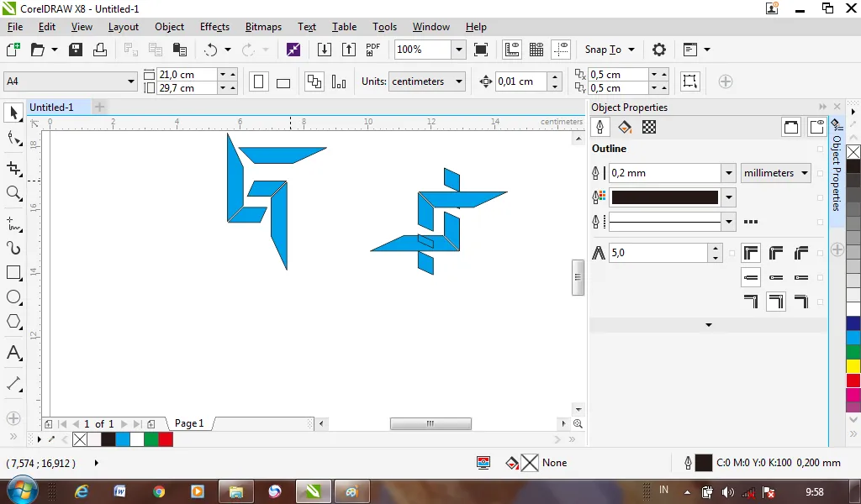Open the Bitmaps menu
861x504 pixels.
pyautogui.click(x=263, y=27)
